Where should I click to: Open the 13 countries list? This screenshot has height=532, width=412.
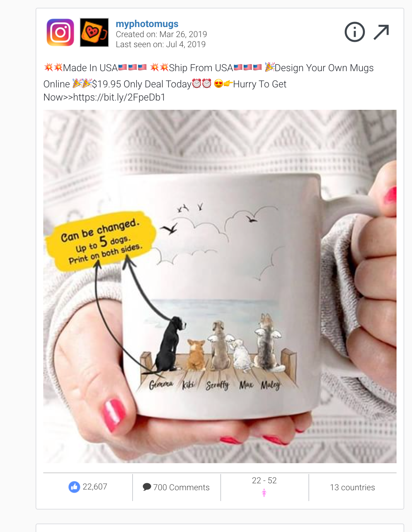coord(352,487)
